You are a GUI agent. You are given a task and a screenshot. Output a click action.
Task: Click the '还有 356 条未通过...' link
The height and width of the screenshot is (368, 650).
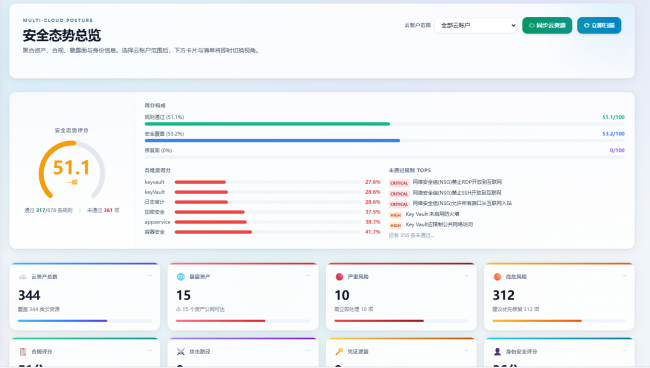(x=412, y=235)
